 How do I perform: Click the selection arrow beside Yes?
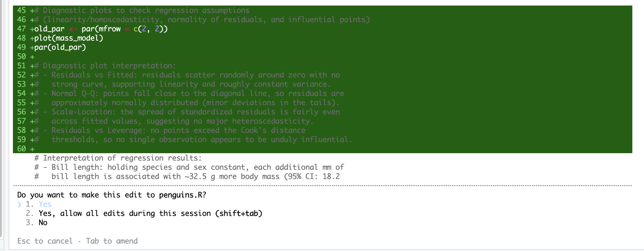(x=19, y=204)
